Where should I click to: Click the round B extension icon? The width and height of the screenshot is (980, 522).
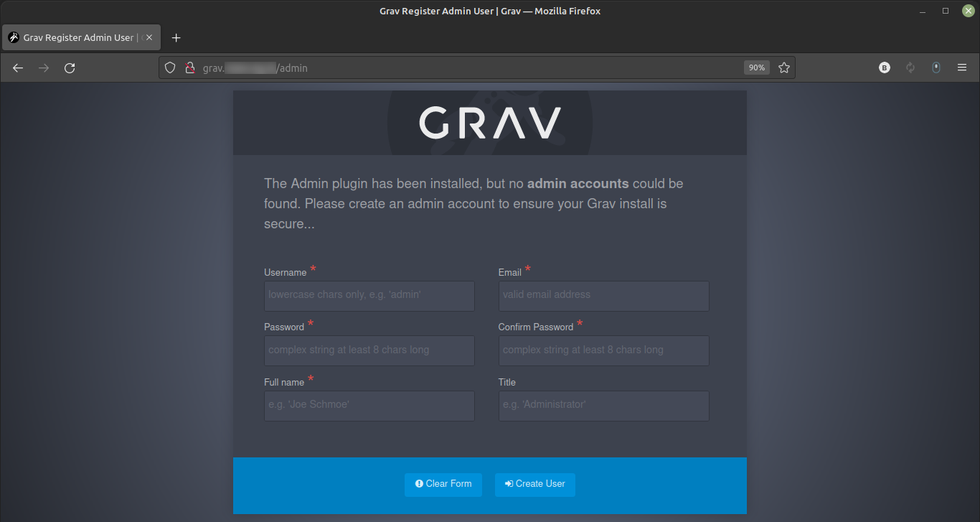(x=885, y=67)
